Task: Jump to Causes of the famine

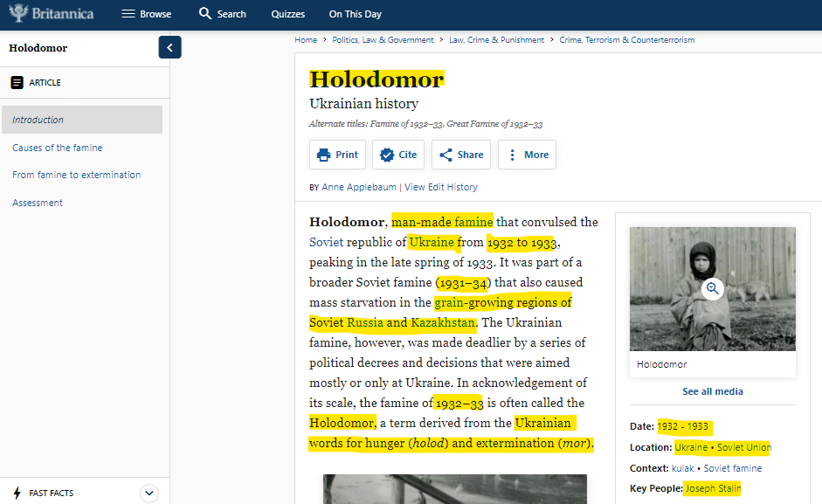Action: pos(57,148)
